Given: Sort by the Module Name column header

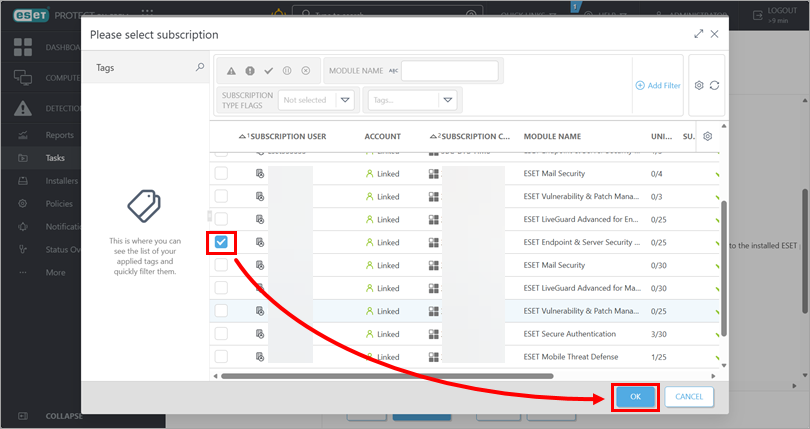Looking at the screenshot, I should pos(552,136).
